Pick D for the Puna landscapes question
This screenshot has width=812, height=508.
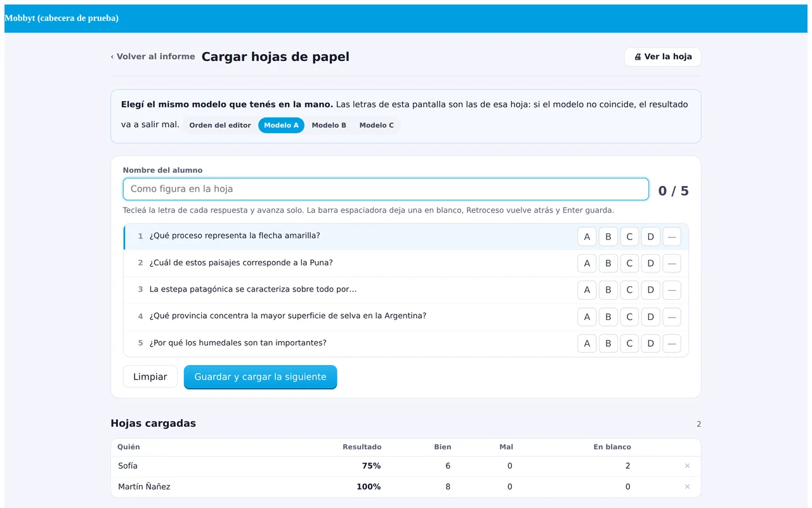(650, 264)
